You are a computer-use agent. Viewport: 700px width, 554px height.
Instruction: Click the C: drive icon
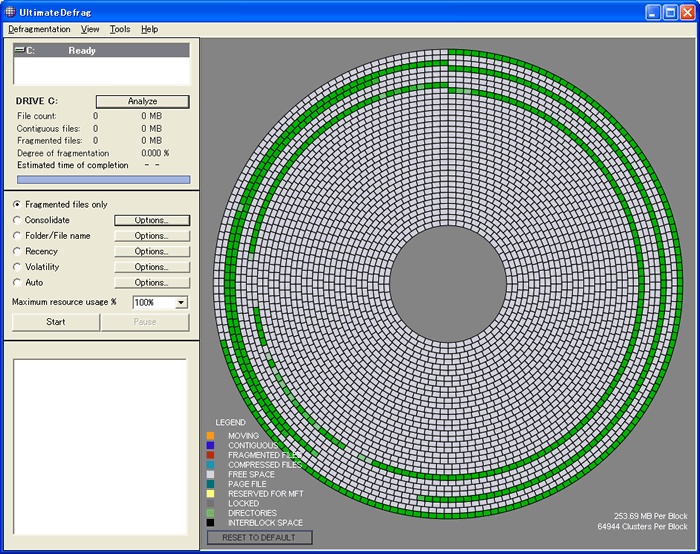point(20,50)
